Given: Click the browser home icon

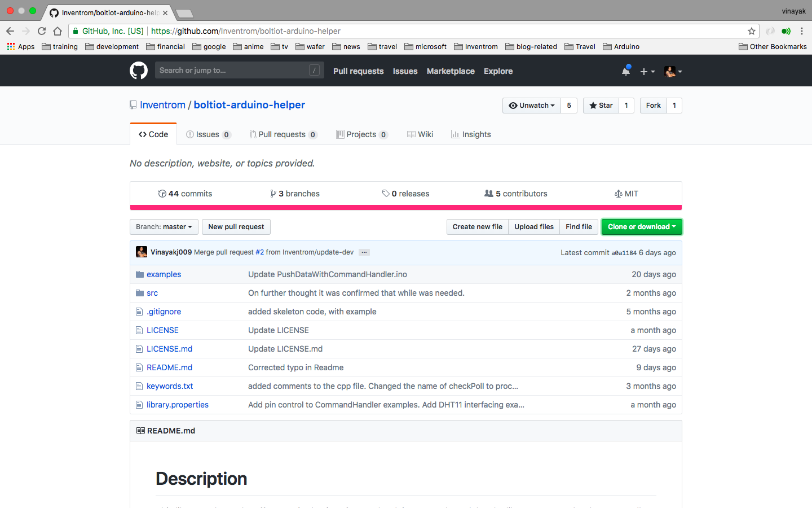Looking at the screenshot, I should [58, 31].
